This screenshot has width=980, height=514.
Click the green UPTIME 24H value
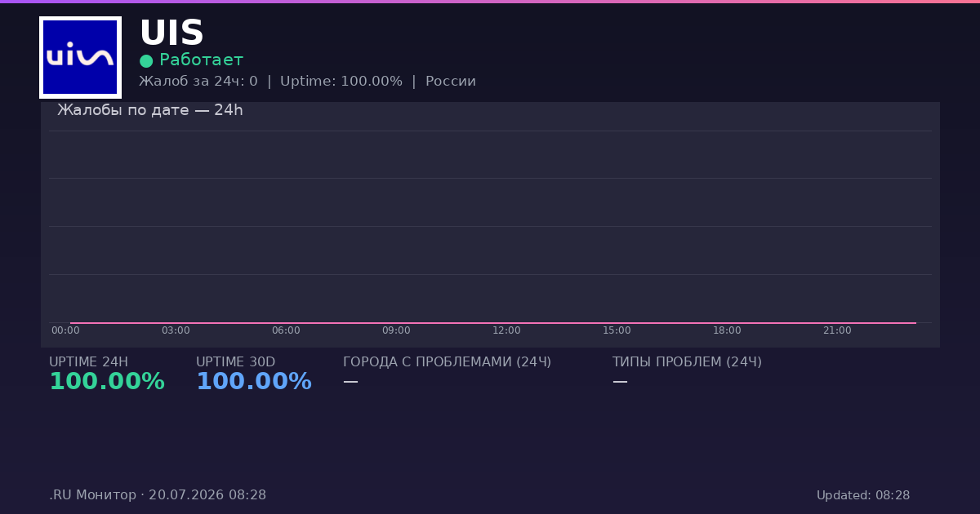[x=107, y=382]
